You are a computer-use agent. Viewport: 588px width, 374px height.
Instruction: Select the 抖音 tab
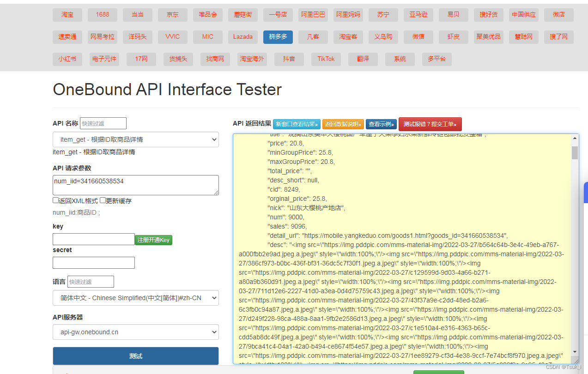pyautogui.click(x=289, y=59)
